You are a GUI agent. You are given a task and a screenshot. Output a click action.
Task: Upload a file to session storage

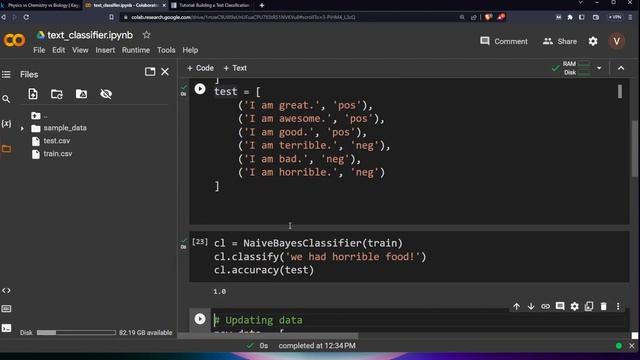pos(33,94)
